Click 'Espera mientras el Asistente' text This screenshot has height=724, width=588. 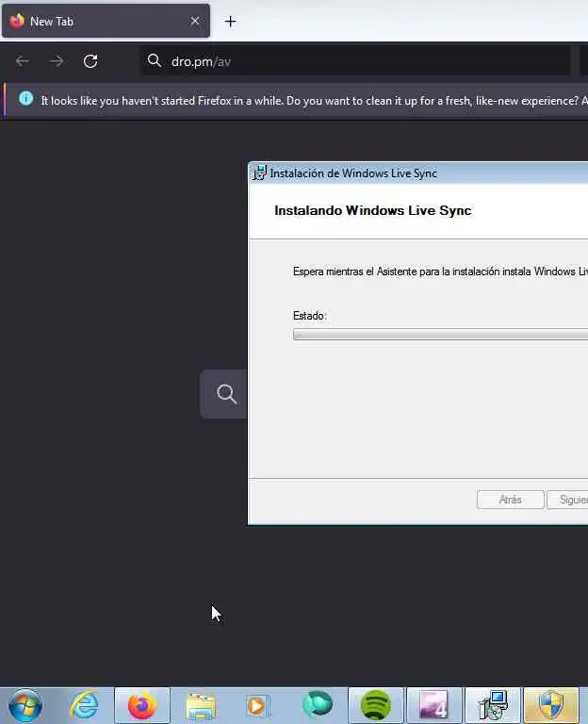(x=440, y=271)
